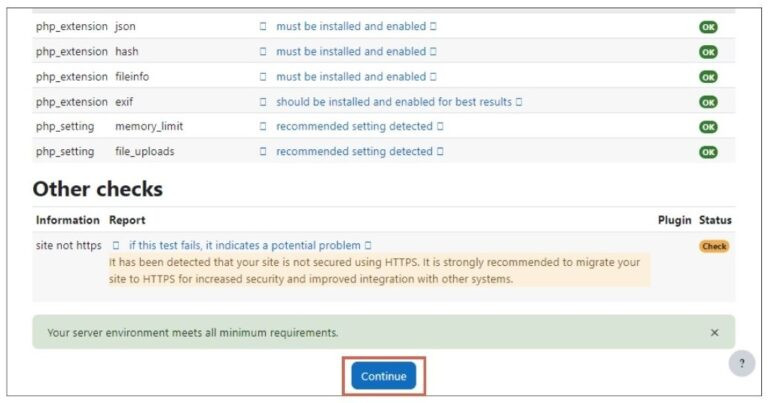Dismiss the server environment success notification
Viewport: 768px width, 403px height.
click(x=714, y=332)
